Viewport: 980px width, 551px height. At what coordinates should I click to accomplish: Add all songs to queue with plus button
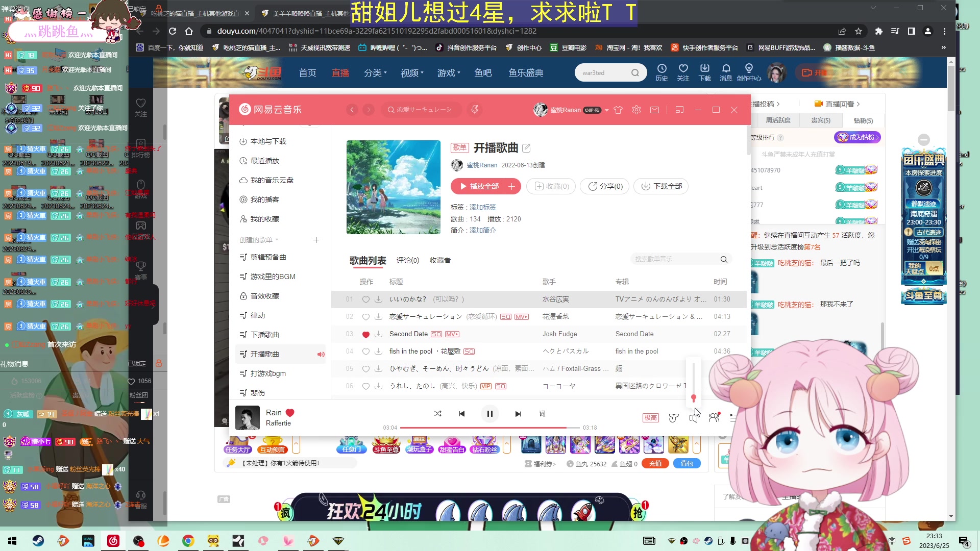point(511,186)
